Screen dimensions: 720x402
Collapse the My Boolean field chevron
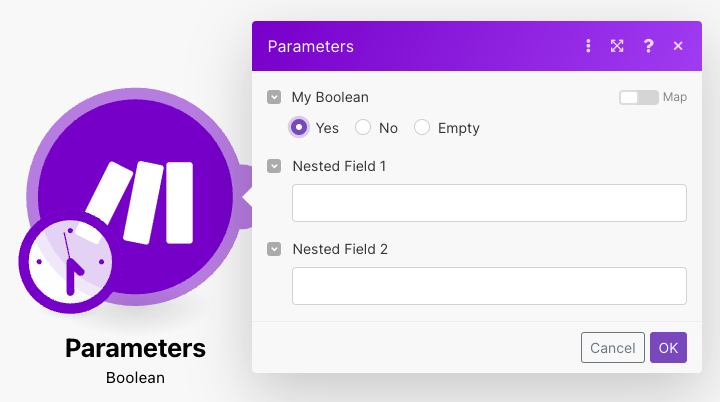tap(274, 97)
